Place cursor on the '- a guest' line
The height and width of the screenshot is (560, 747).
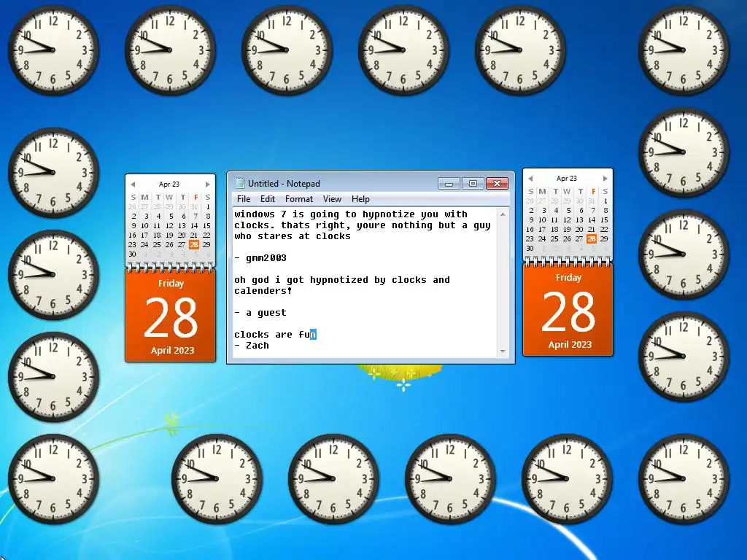click(x=260, y=313)
